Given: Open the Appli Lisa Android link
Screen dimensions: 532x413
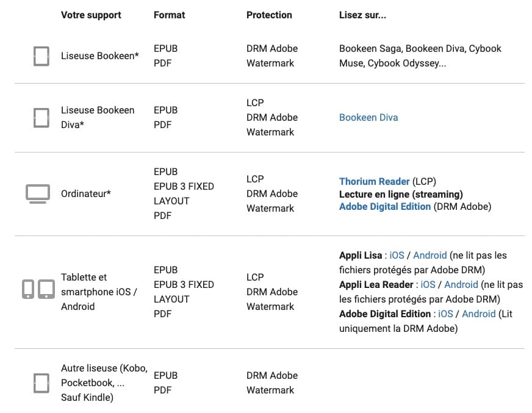Looking at the screenshot, I should coord(430,255).
